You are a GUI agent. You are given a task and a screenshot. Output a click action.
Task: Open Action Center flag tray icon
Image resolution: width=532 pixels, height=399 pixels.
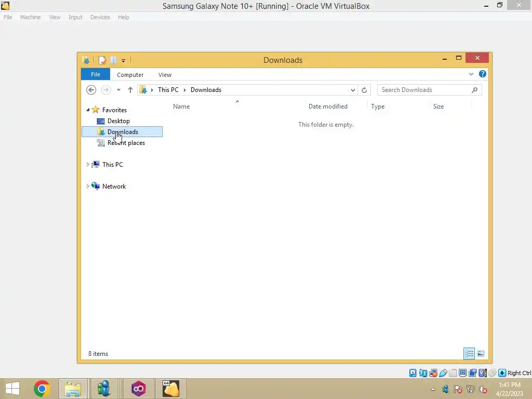point(458,389)
